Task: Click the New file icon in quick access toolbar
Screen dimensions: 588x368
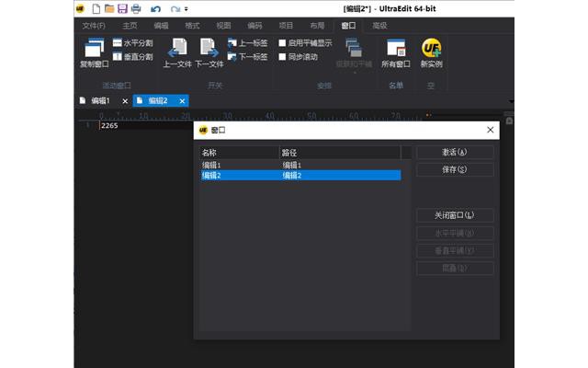Action: 96,8
